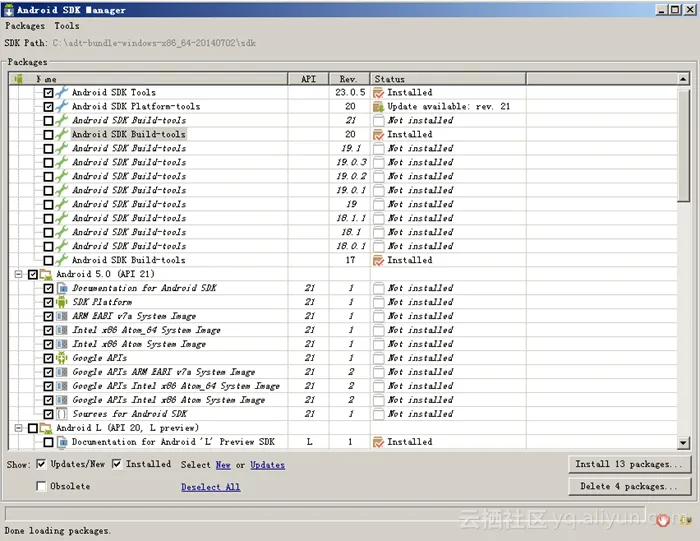
Task: Click the Build-tools icon in rev 21 row
Action: pyautogui.click(x=62, y=120)
